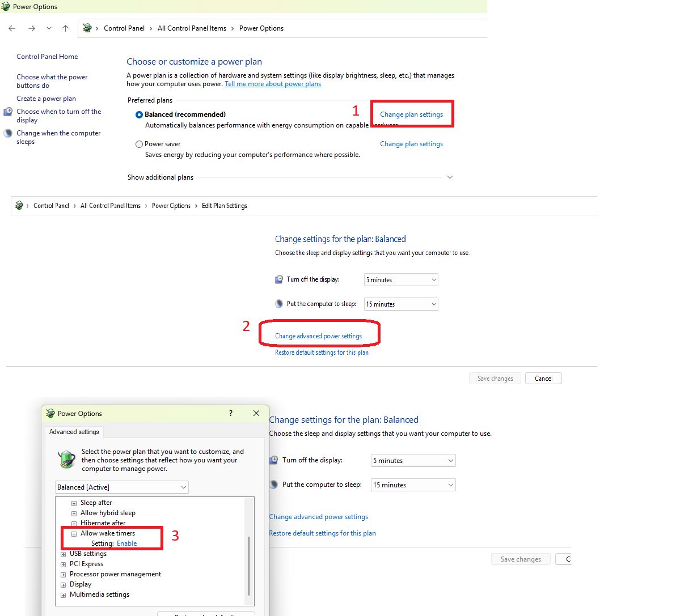The image size is (676, 616).
Task: Click the Power Options icon in address bar
Action: click(87, 28)
